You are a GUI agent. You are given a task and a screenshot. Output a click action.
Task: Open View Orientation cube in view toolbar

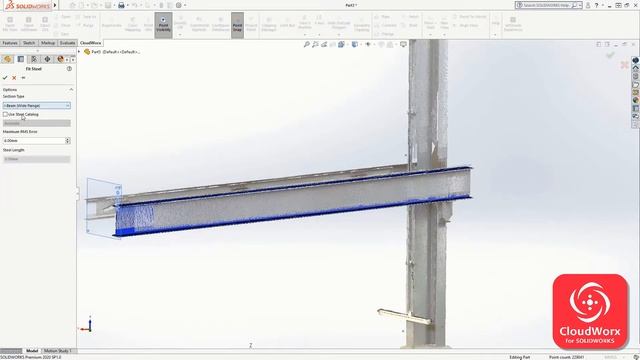[341, 44]
